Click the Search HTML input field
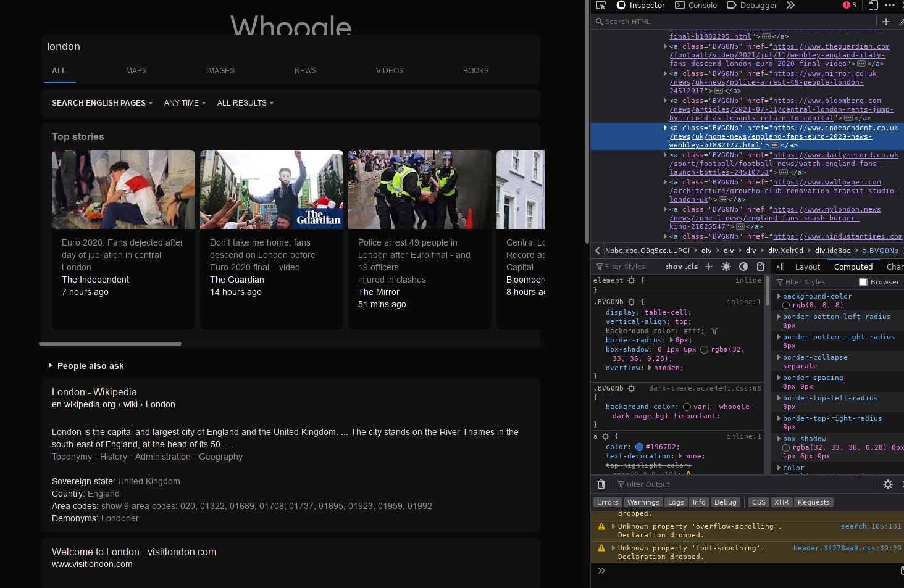Viewport: 904px width, 588px height. pyautogui.click(x=735, y=22)
